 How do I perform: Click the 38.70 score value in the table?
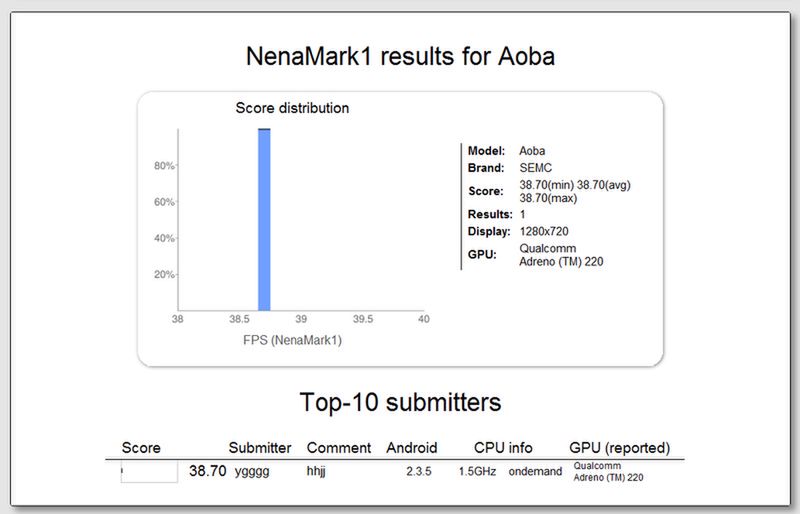point(207,470)
